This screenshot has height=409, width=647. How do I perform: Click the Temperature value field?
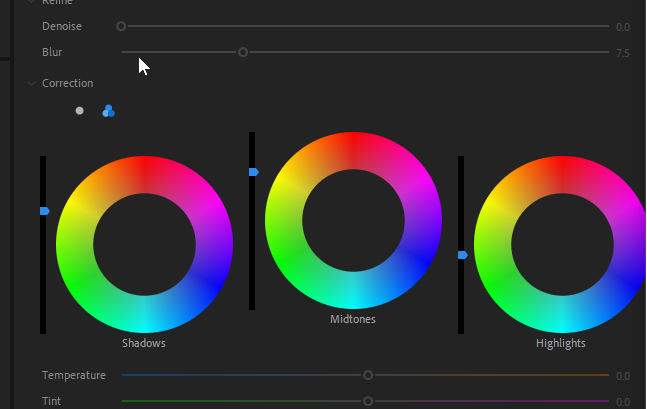click(x=622, y=376)
